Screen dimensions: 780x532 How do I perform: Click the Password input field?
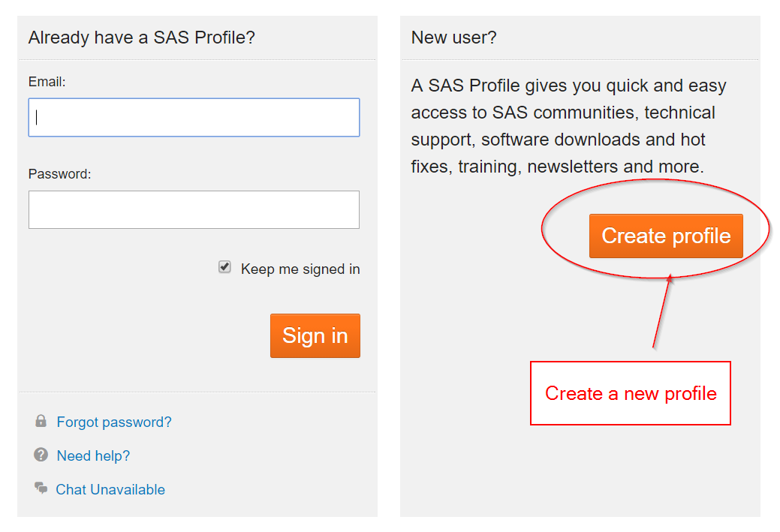pos(194,209)
